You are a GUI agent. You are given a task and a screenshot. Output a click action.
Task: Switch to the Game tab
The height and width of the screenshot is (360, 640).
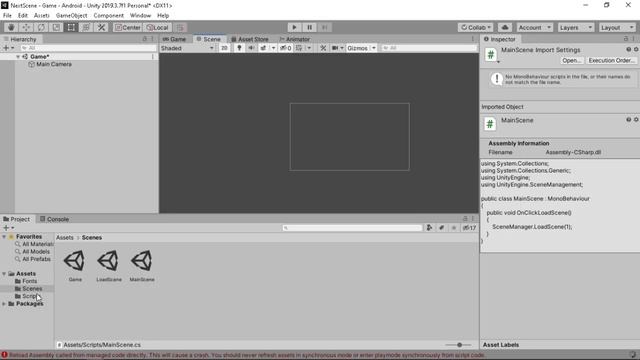point(175,39)
